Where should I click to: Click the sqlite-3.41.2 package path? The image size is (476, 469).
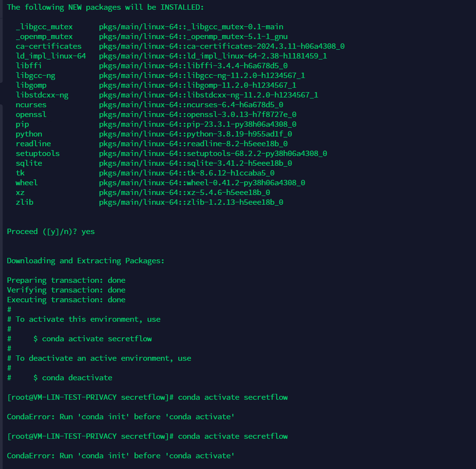click(195, 163)
